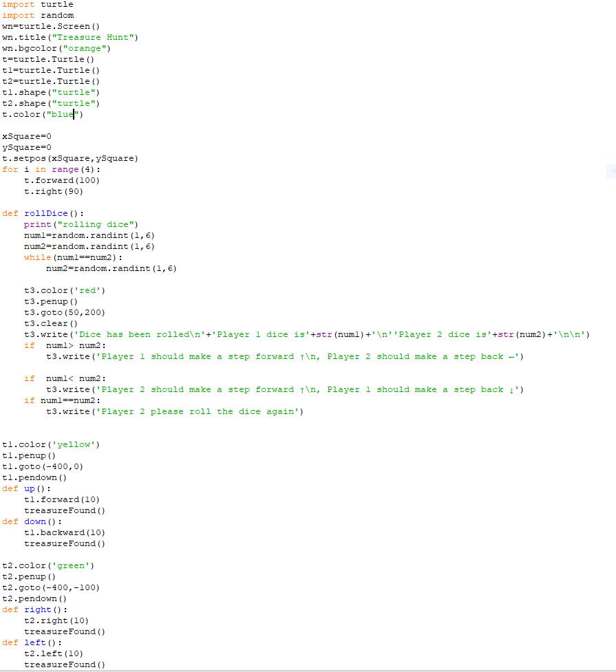
Task: Click the 'def down():' definition
Action: pyautogui.click(x=32, y=522)
